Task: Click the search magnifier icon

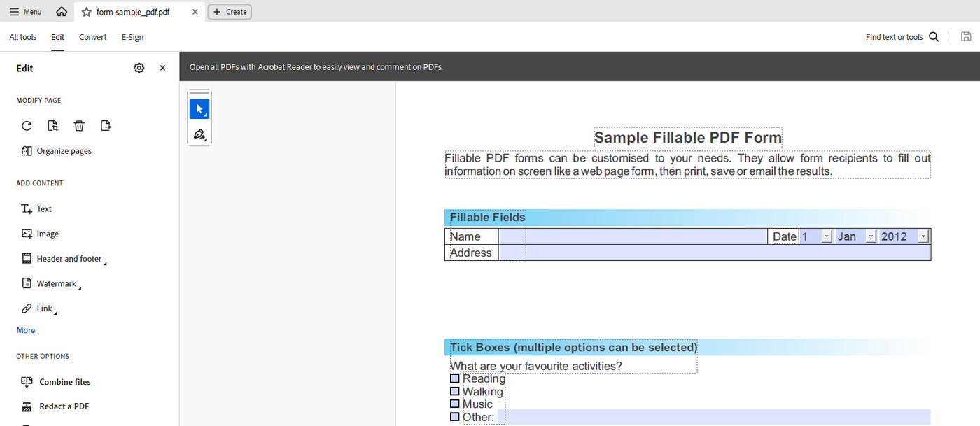Action: tap(934, 37)
